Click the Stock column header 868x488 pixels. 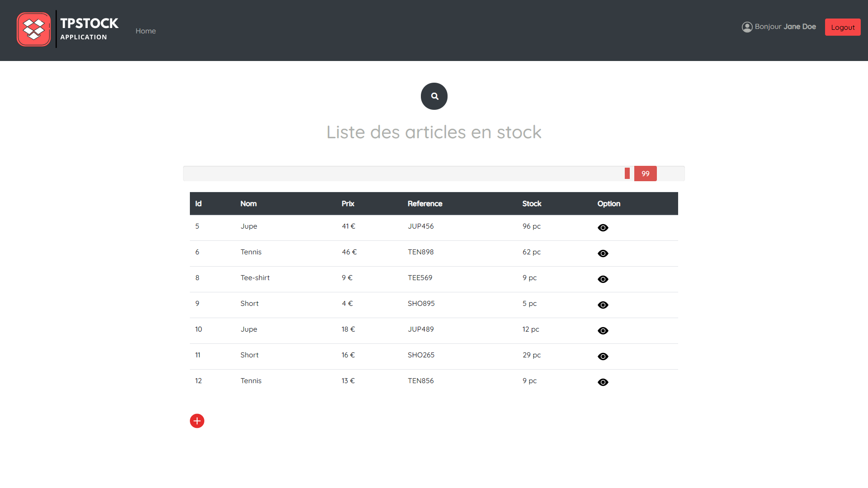(x=532, y=203)
